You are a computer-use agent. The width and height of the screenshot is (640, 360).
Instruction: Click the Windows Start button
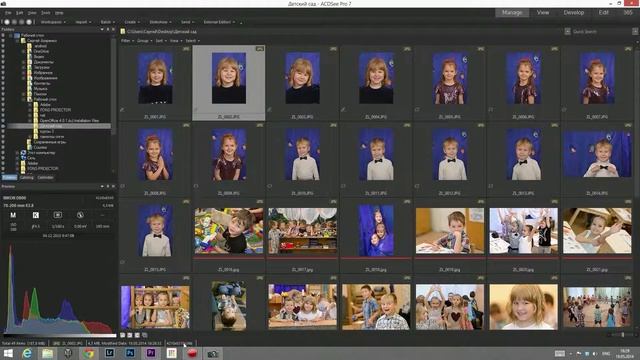pyautogui.click(x=8, y=353)
